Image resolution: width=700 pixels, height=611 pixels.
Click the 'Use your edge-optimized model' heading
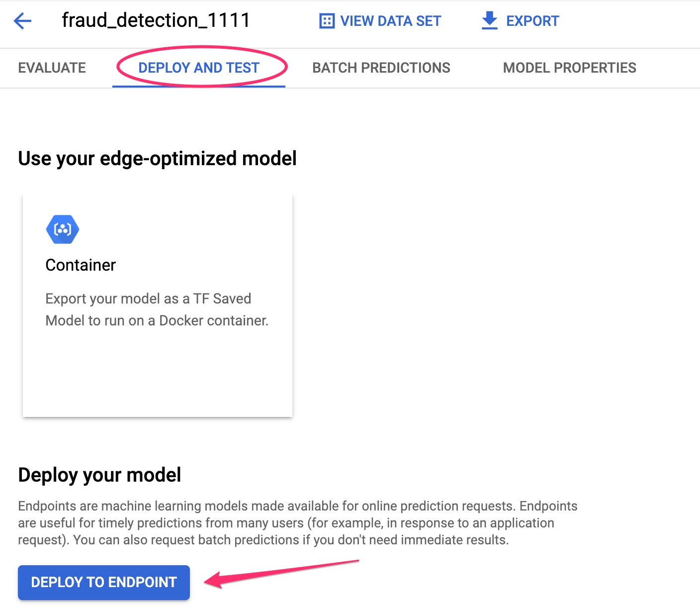pos(157,158)
